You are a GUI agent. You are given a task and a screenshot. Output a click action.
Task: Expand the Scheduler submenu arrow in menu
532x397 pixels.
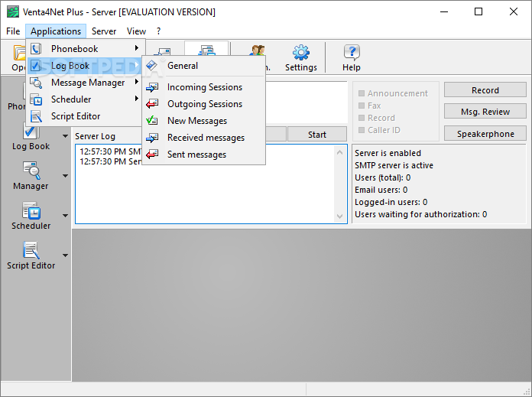137,99
